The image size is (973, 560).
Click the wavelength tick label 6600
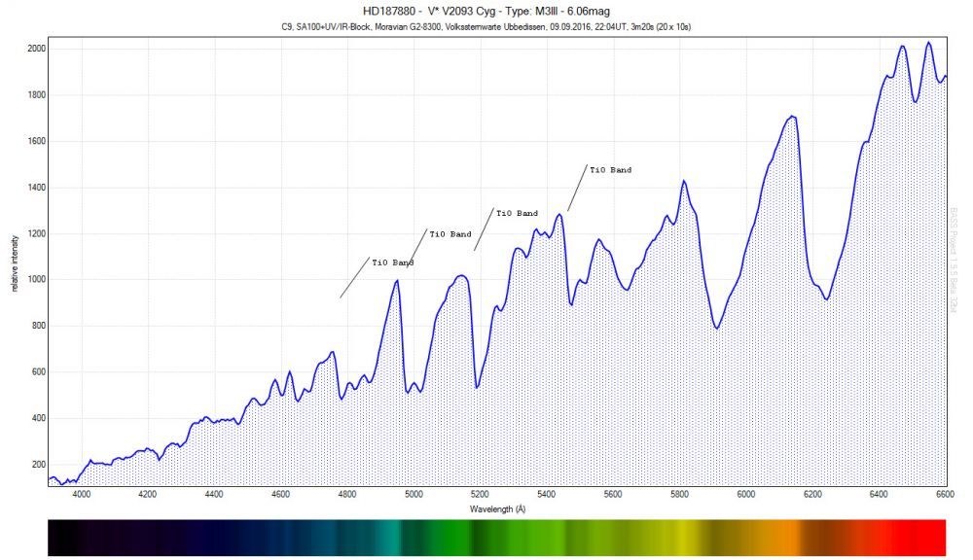(x=945, y=494)
